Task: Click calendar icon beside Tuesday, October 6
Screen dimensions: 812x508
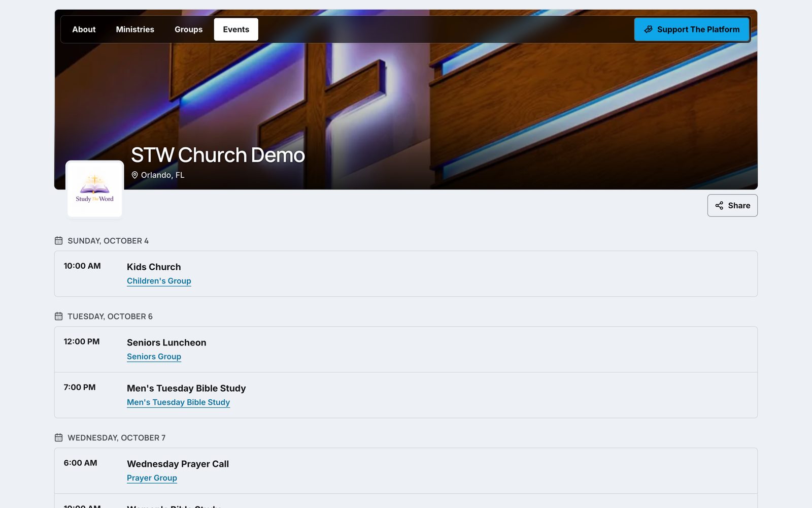Action: (x=59, y=316)
